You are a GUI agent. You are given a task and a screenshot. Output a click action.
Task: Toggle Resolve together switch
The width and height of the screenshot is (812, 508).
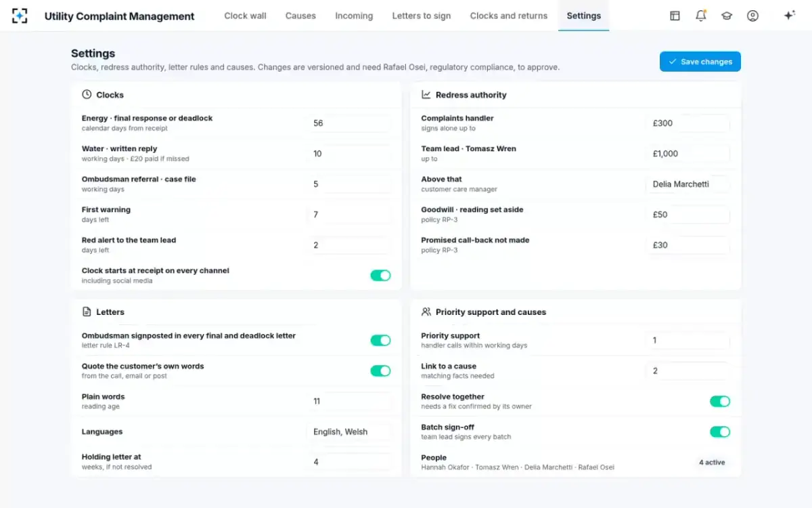coord(720,402)
